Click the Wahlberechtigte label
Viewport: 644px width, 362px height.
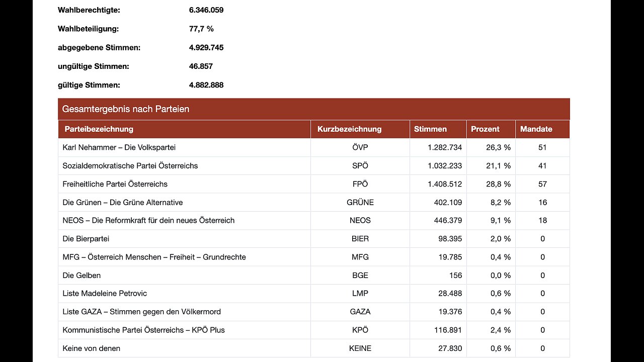(x=89, y=10)
